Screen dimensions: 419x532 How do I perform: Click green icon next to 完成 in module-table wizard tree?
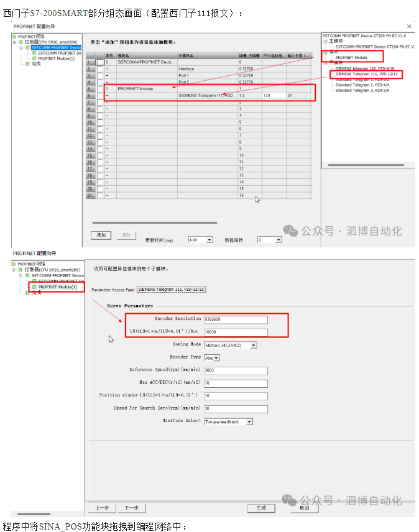[28, 64]
